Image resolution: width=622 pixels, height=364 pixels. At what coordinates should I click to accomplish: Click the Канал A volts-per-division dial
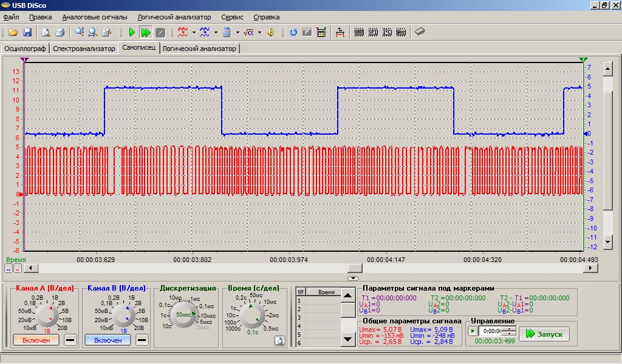47,315
